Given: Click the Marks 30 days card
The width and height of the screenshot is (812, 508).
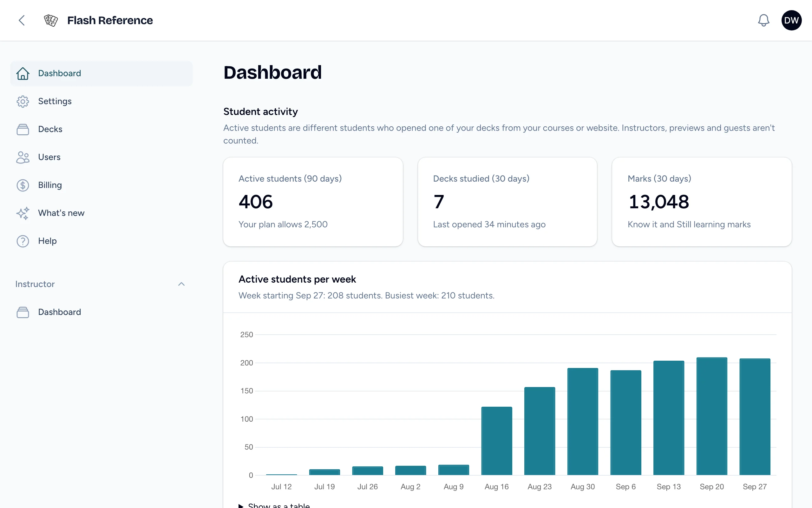Looking at the screenshot, I should click(702, 202).
